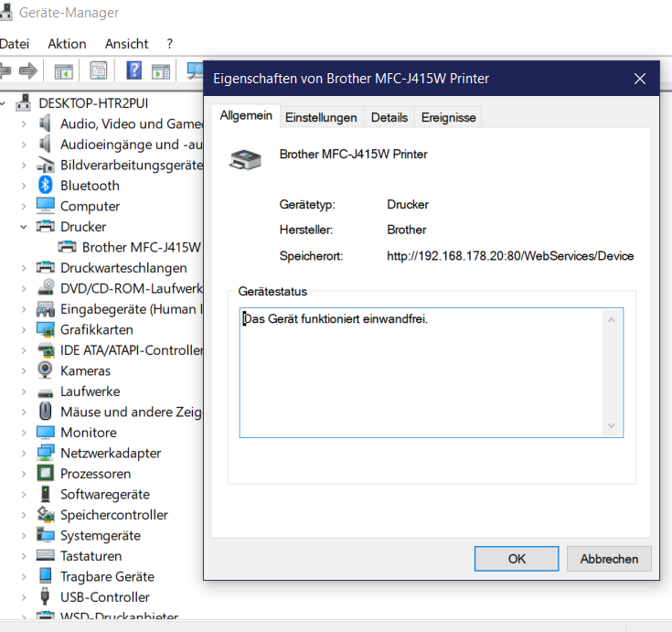Click the properties sheet toolbar icon
The width and height of the screenshot is (672, 632).
(x=99, y=70)
